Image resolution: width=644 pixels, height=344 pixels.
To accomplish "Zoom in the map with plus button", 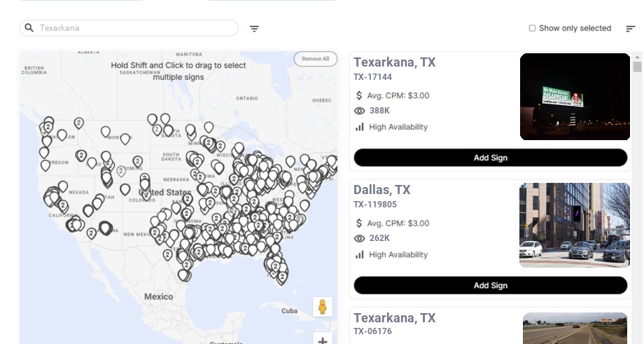I will 323,340.
